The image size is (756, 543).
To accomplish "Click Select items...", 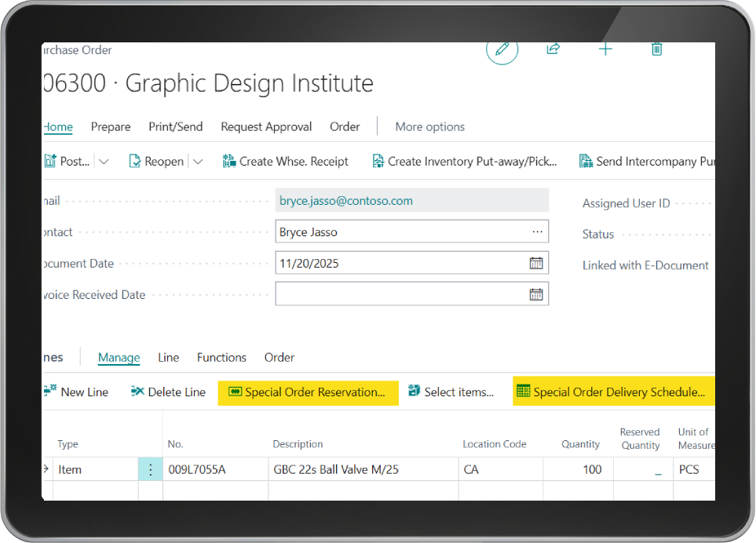I will click(451, 392).
